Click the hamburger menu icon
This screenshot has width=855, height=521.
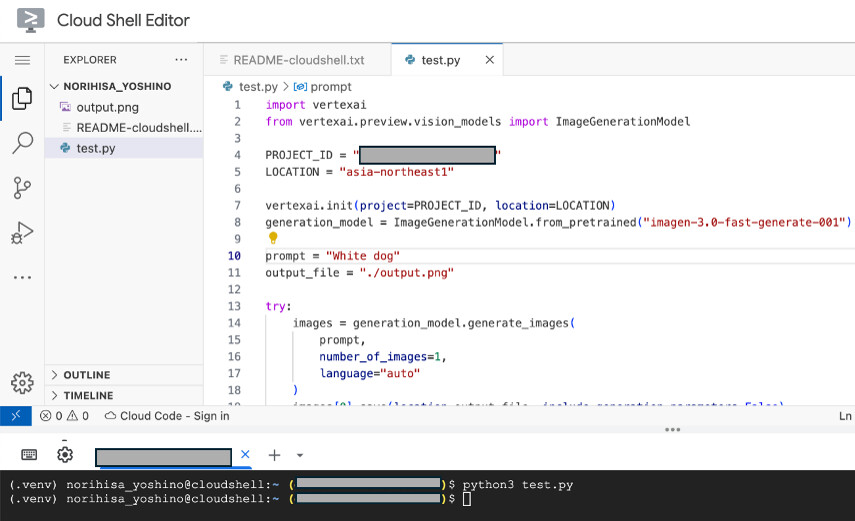22,60
